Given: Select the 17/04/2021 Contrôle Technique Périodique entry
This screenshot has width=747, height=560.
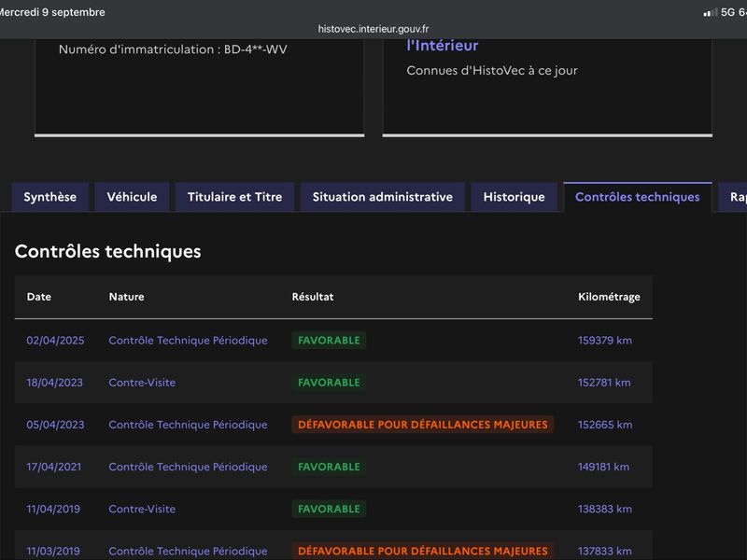Looking at the screenshot, I should (188, 467).
